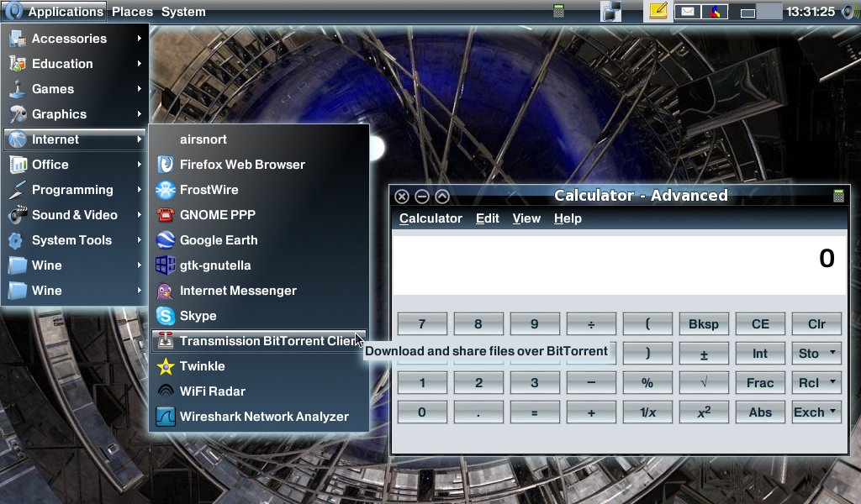Click the Twinkle star icon

tap(166, 366)
